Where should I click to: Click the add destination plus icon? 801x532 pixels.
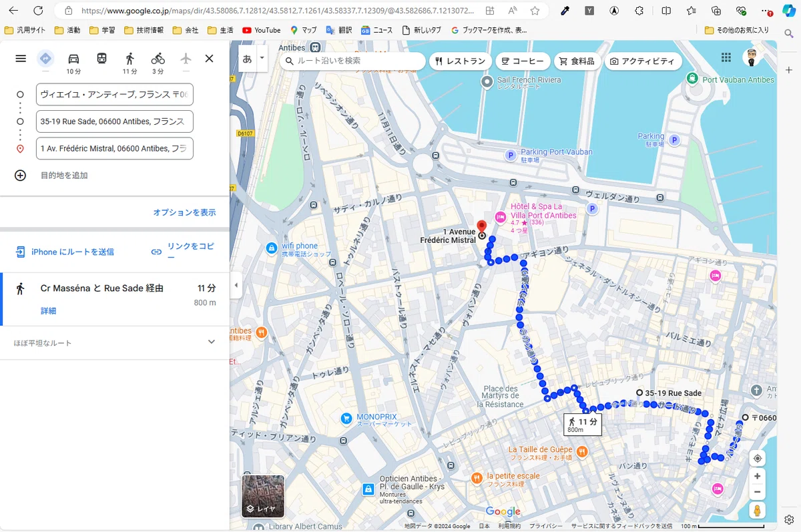[x=21, y=176]
